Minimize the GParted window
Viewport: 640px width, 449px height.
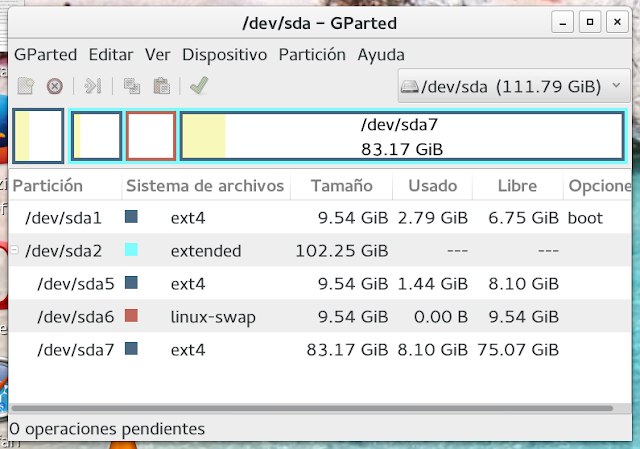click(x=562, y=22)
